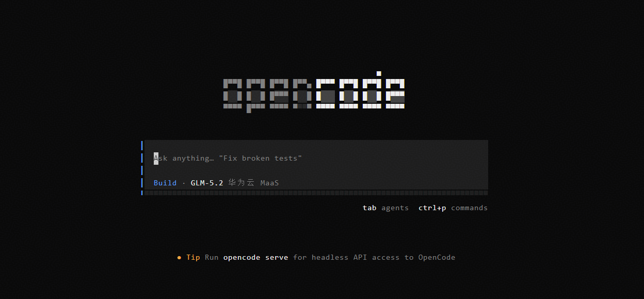Click the opencode ASCII logo
644x299 pixels.
pos(314,92)
